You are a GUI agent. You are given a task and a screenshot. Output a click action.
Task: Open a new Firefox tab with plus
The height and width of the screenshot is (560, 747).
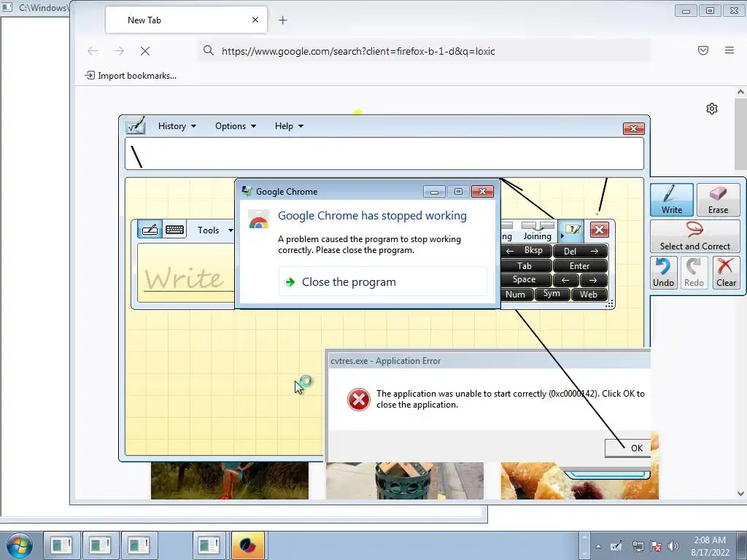pyautogui.click(x=282, y=20)
